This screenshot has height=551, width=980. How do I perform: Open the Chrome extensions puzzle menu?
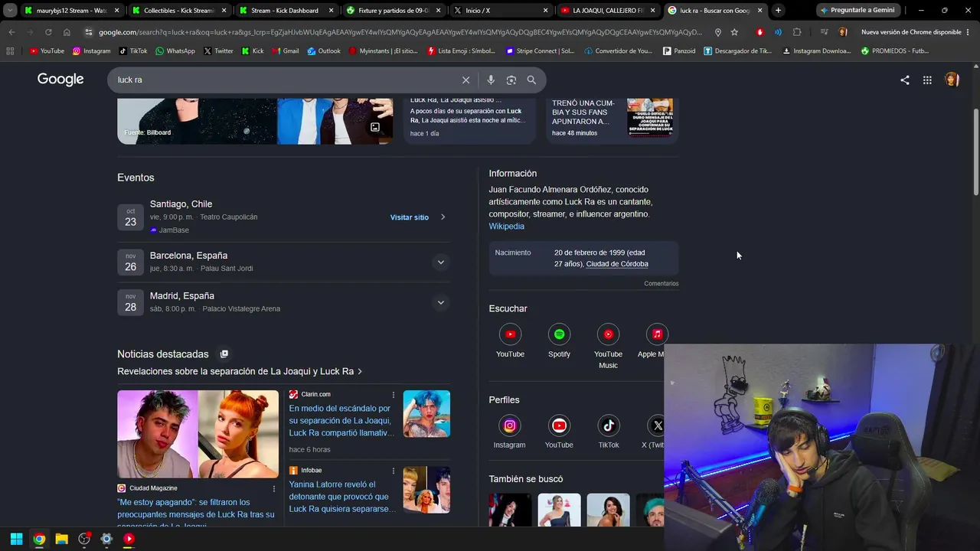pos(797,32)
